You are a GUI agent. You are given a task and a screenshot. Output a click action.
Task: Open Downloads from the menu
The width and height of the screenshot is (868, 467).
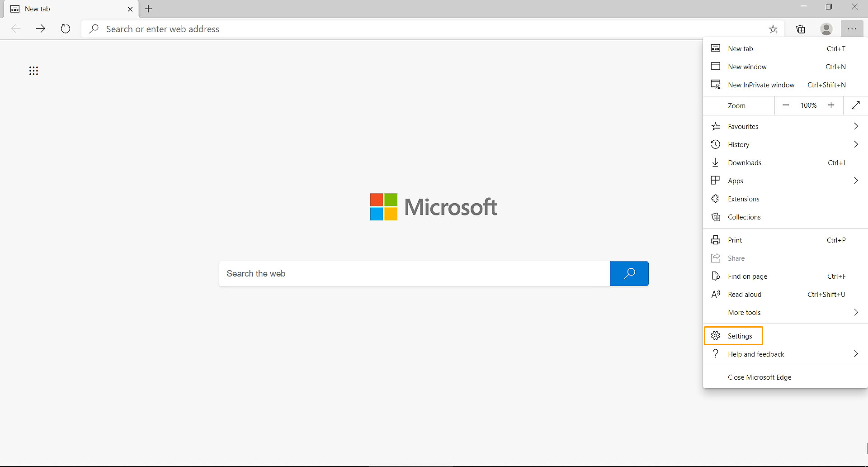745,163
